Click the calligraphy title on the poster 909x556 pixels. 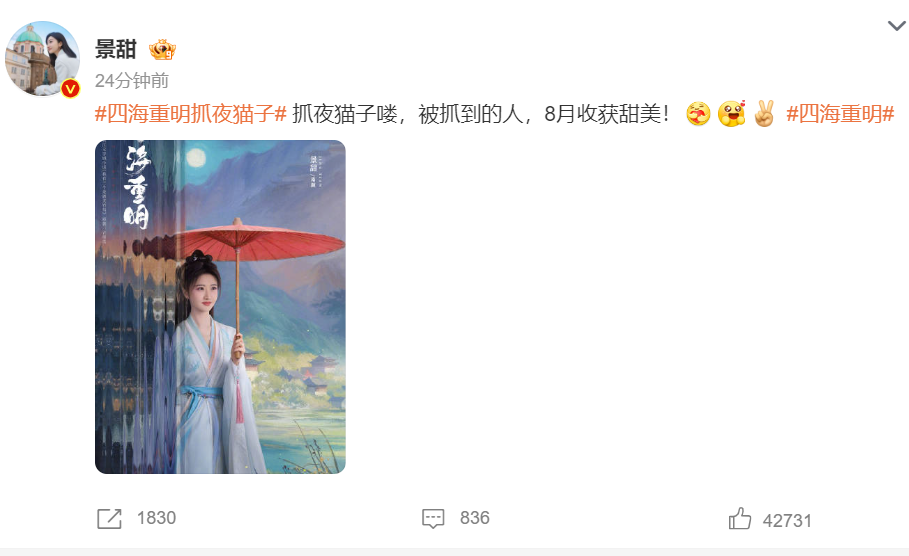[x=137, y=186]
